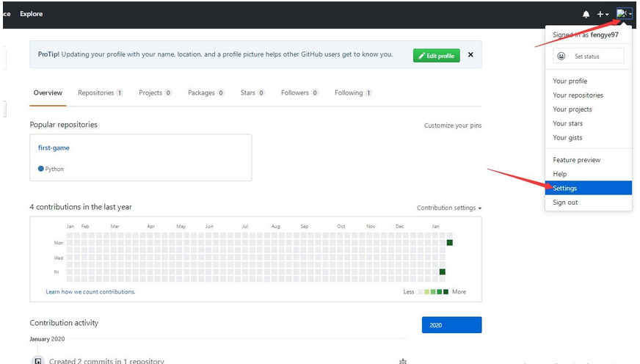Open the first-game repository link

[x=54, y=148]
